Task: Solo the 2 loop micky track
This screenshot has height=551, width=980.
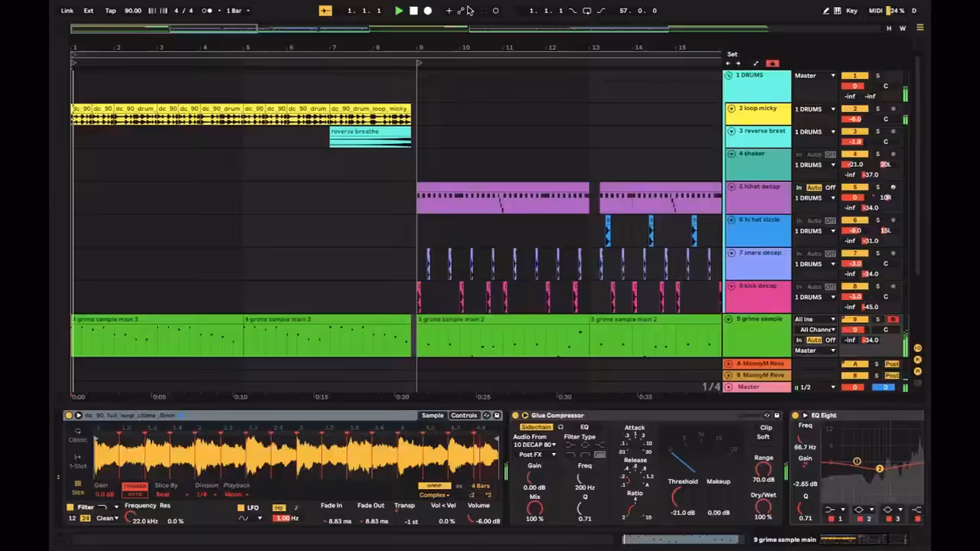Action: [877, 109]
